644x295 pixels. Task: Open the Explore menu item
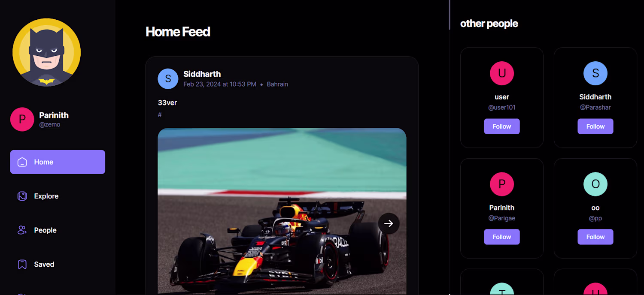46,196
